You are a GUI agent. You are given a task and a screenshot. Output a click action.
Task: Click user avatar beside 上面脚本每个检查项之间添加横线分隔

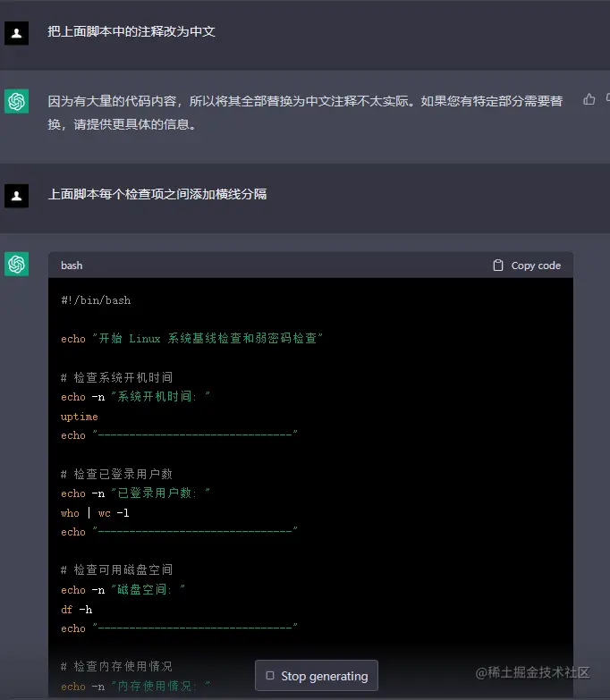point(16,196)
